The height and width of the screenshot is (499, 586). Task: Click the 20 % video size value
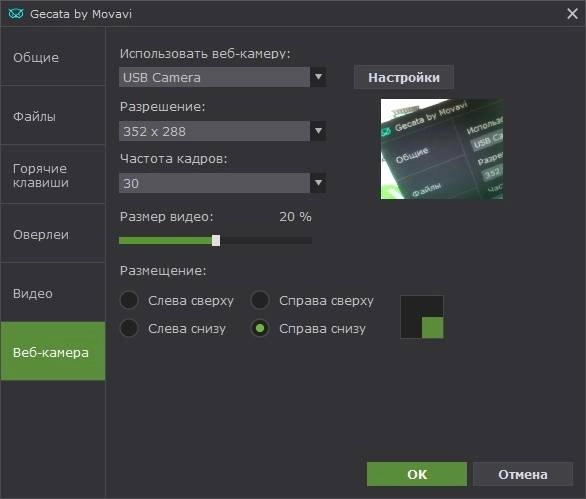pos(295,217)
